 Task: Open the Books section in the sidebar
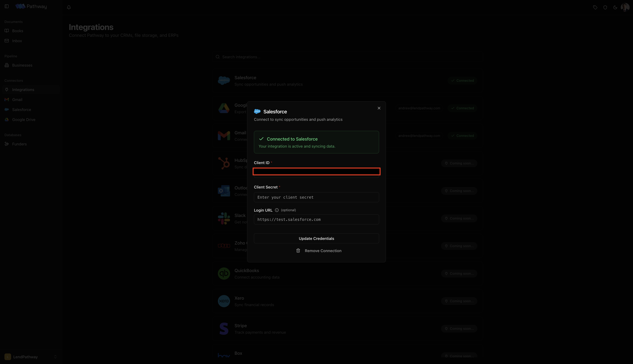(18, 31)
